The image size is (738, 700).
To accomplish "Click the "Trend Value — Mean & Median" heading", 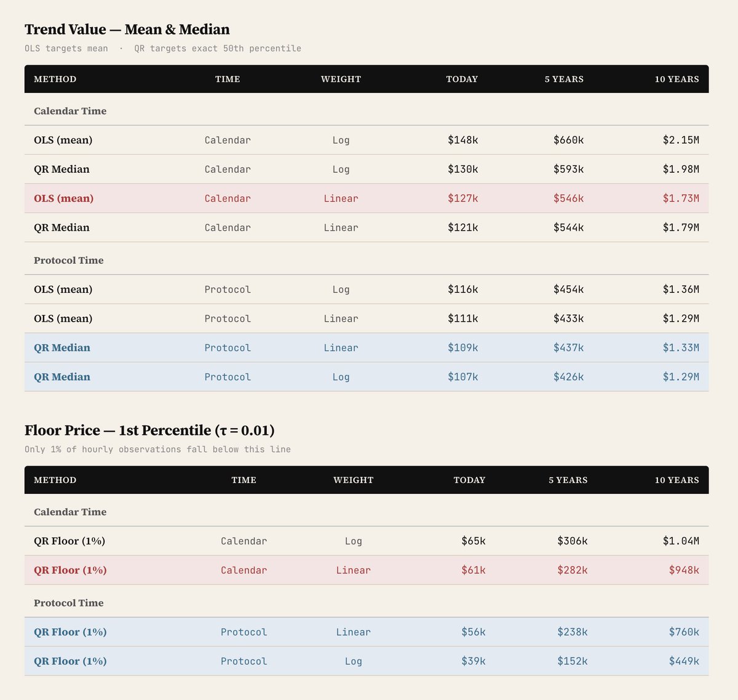I will click(127, 30).
